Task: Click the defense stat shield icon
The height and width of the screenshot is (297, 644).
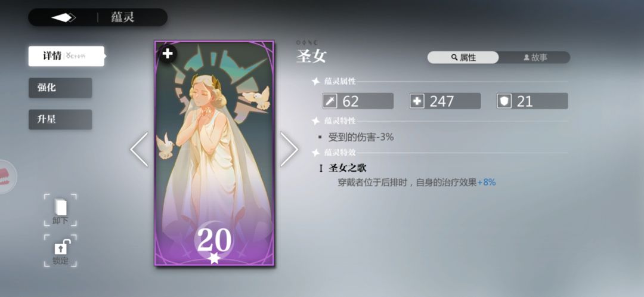Action: [504, 101]
